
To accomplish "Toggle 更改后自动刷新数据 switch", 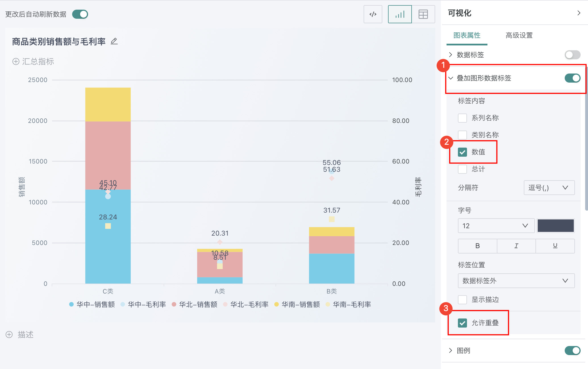I will [80, 14].
